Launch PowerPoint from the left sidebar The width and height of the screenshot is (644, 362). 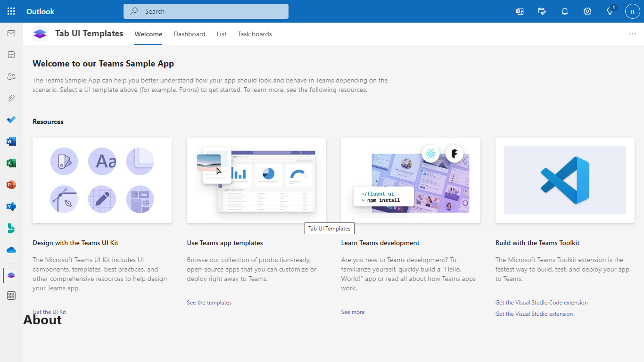coord(11,185)
